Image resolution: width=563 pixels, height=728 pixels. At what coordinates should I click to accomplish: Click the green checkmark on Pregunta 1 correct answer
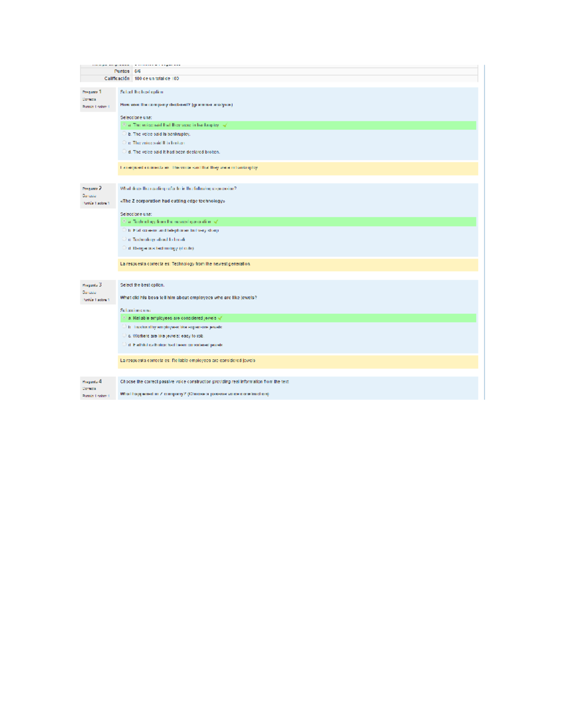tap(225, 125)
